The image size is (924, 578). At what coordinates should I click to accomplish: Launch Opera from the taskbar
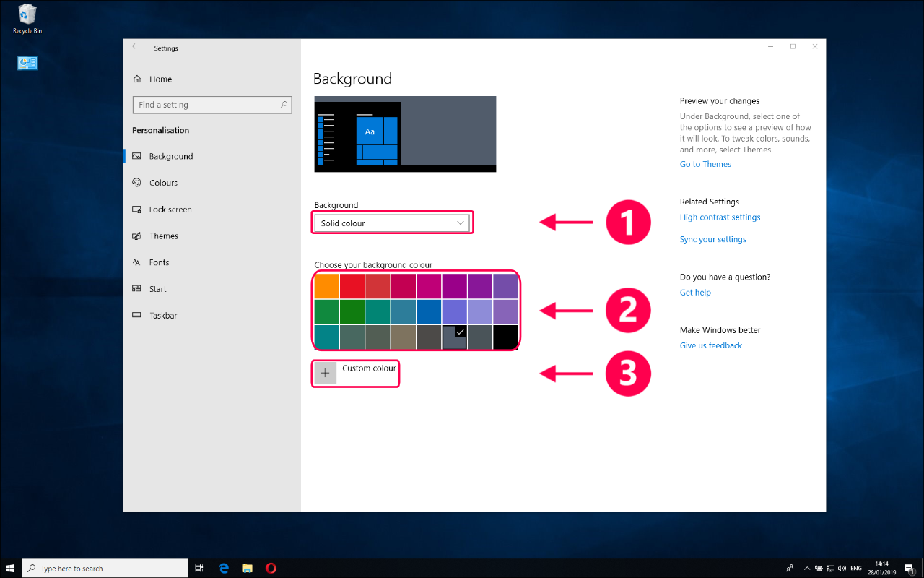click(x=271, y=568)
